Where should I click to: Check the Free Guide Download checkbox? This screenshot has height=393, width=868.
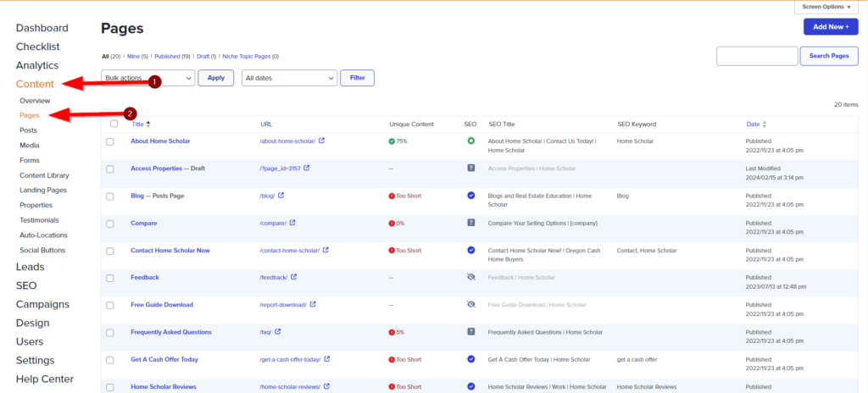pyautogui.click(x=110, y=305)
